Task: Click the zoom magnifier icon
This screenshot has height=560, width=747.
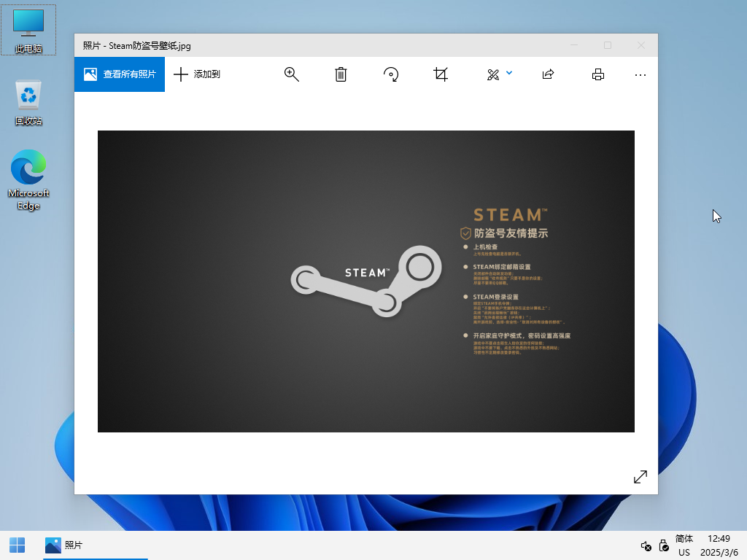Action: tap(292, 74)
